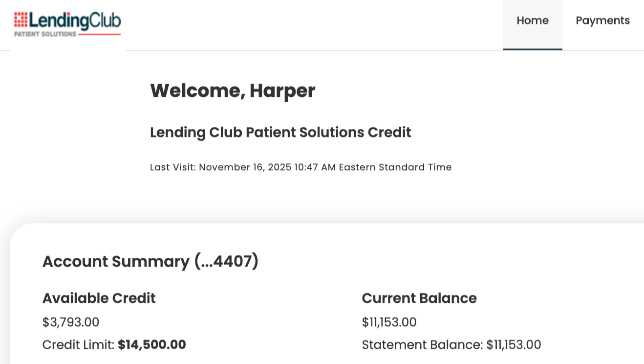The width and height of the screenshot is (644, 364).
Task: Select the statement balance $11,153.00 value
Action: (514, 345)
